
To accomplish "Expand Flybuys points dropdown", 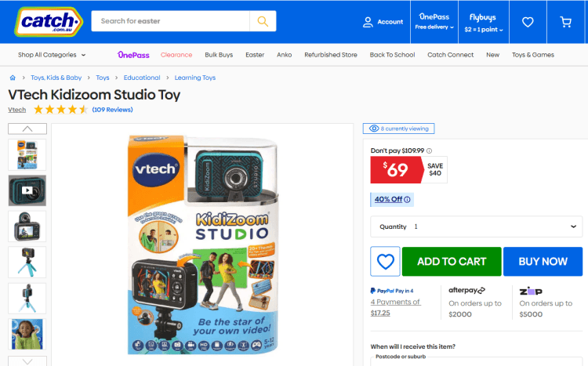I will [484, 22].
